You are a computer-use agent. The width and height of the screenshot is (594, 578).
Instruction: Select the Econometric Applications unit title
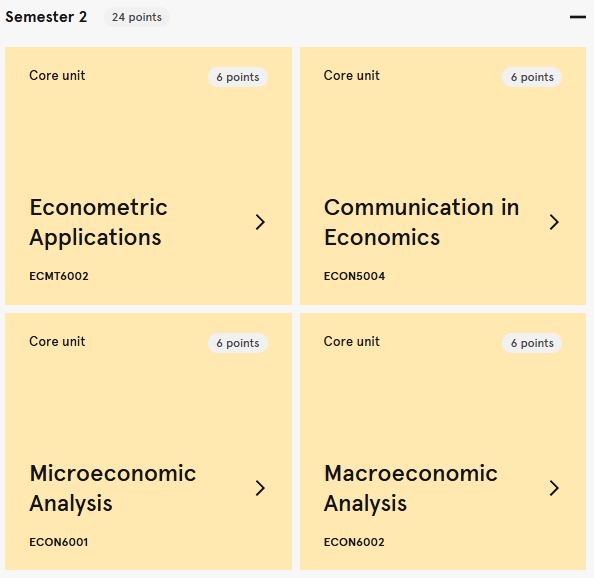pos(98,222)
